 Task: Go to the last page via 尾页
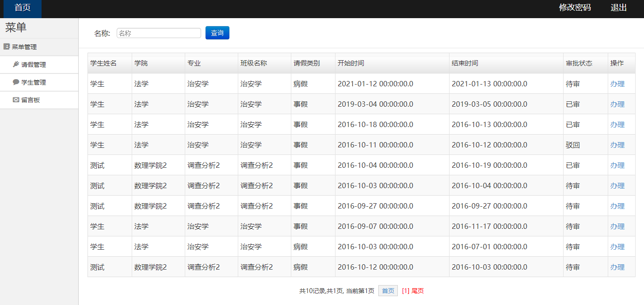click(417, 291)
